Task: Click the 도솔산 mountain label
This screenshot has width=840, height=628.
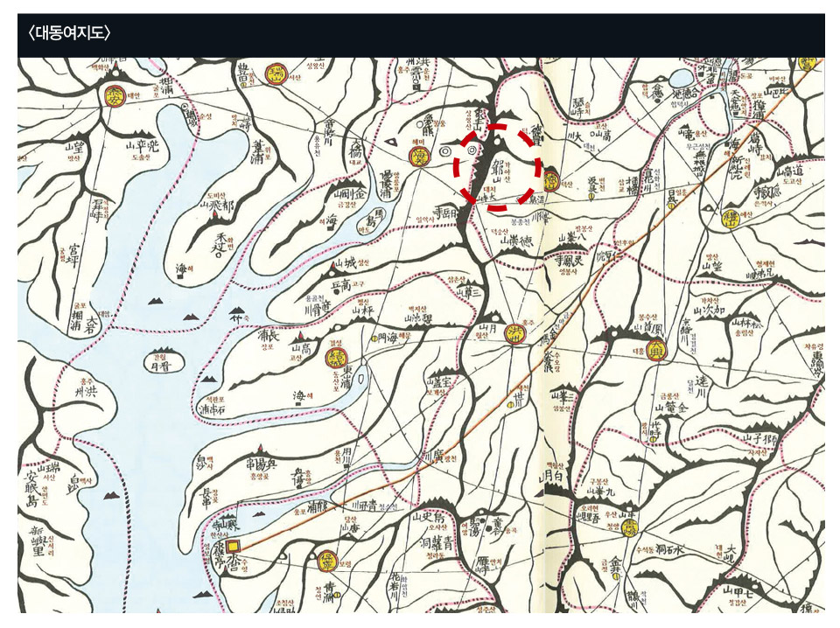Action: coord(141,158)
